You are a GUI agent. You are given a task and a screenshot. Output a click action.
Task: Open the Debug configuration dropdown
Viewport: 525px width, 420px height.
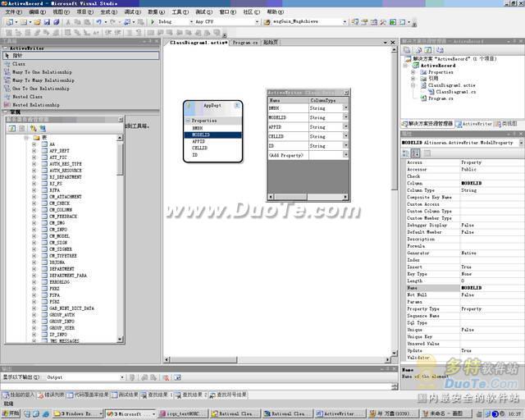[x=191, y=22]
